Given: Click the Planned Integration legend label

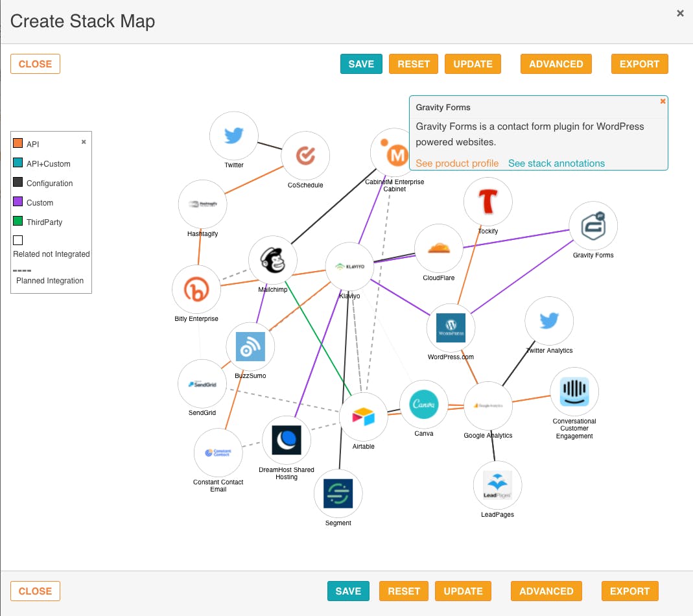Looking at the screenshot, I should [x=50, y=280].
